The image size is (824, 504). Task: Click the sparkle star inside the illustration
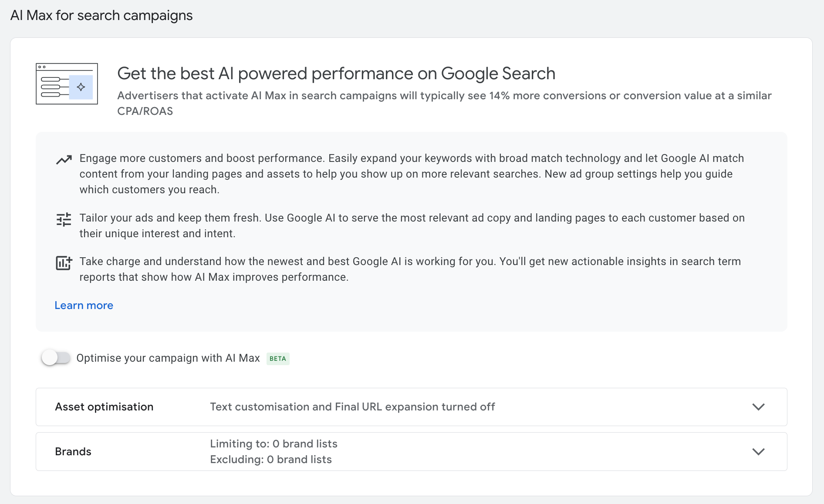(81, 87)
